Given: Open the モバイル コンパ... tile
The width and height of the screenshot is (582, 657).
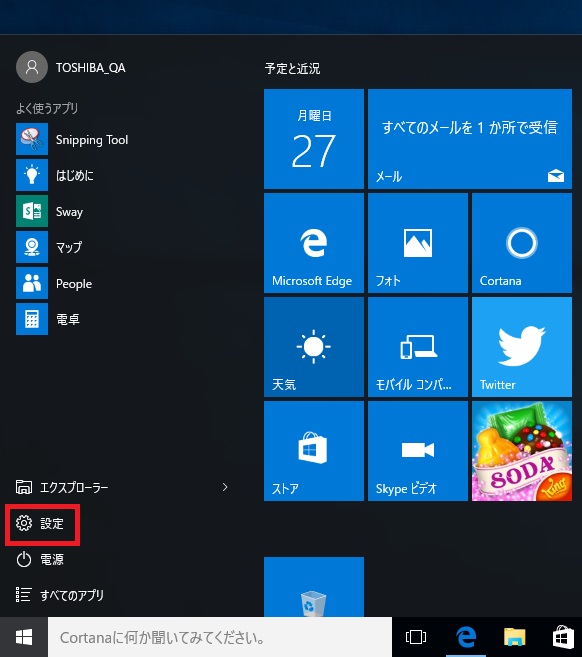Looking at the screenshot, I should pyautogui.click(x=418, y=347).
